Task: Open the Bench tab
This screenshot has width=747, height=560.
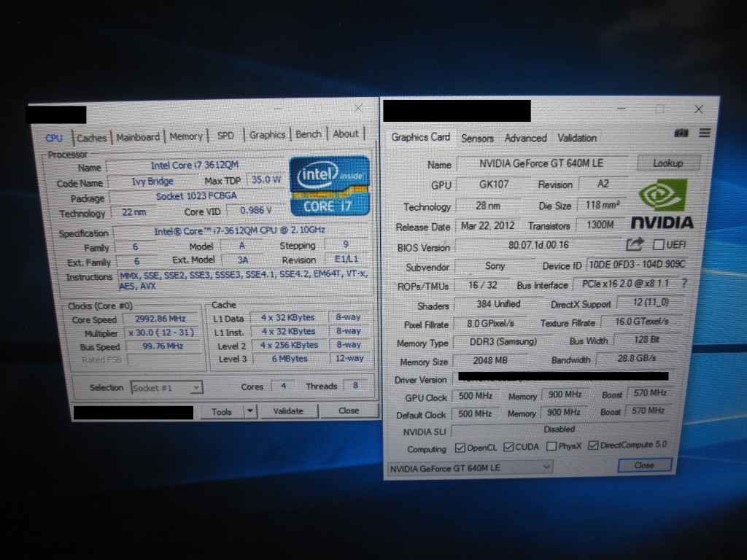Action: pos(309,134)
